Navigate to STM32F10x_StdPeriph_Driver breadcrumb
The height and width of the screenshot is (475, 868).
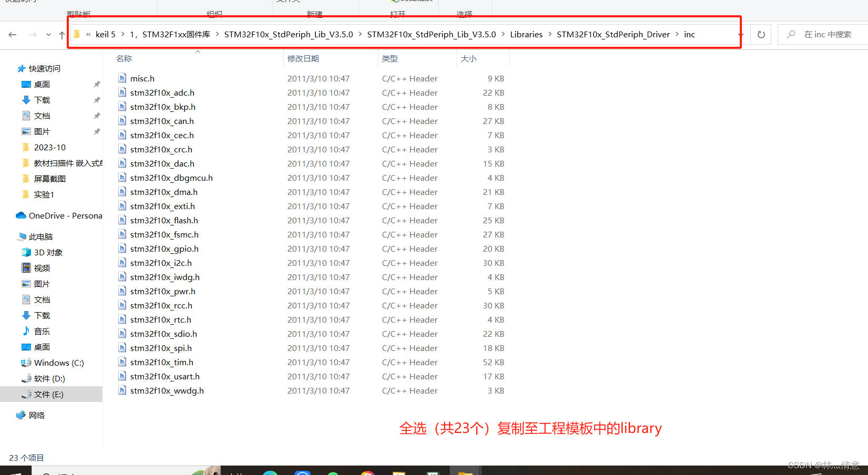(x=613, y=35)
